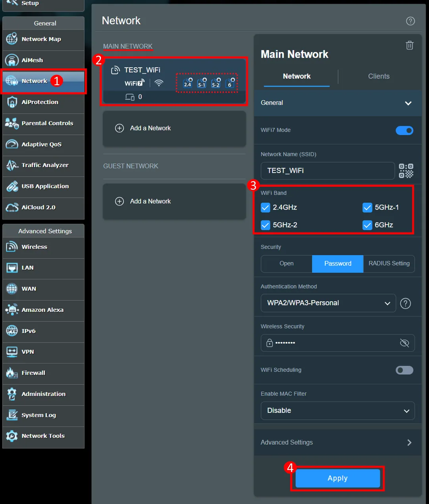Click the LAN port icon
This screenshot has width=429, height=504.
(x=12, y=268)
